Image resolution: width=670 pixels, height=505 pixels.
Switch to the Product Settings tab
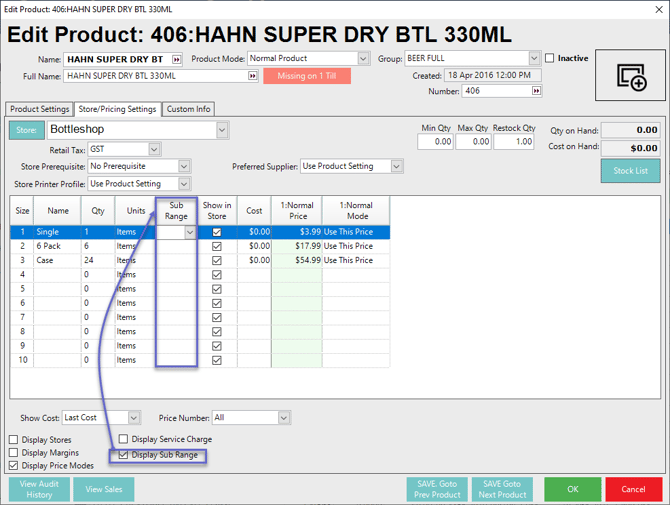[x=40, y=109]
